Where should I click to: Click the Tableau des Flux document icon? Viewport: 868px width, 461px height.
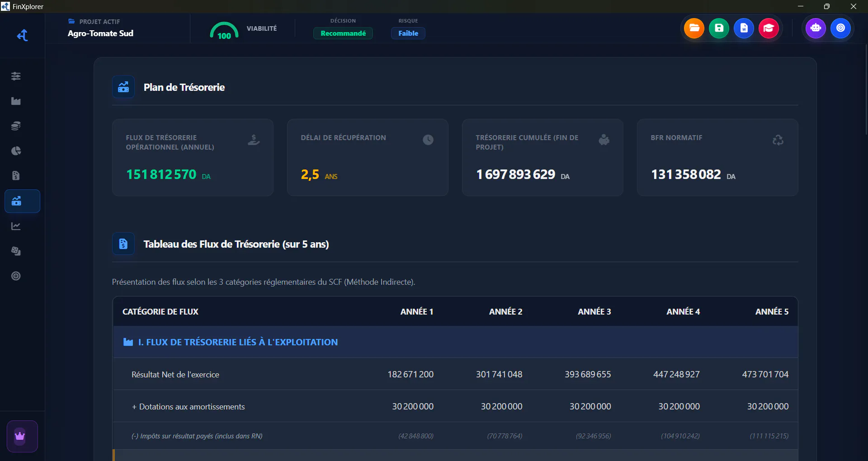click(123, 244)
